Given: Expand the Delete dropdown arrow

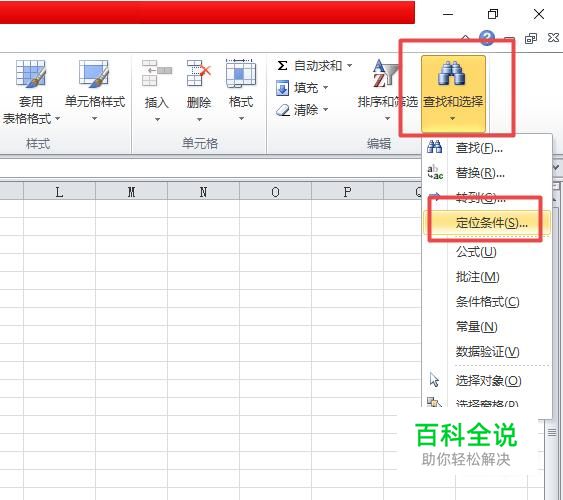Looking at the screenshot, I should [199, 119].
